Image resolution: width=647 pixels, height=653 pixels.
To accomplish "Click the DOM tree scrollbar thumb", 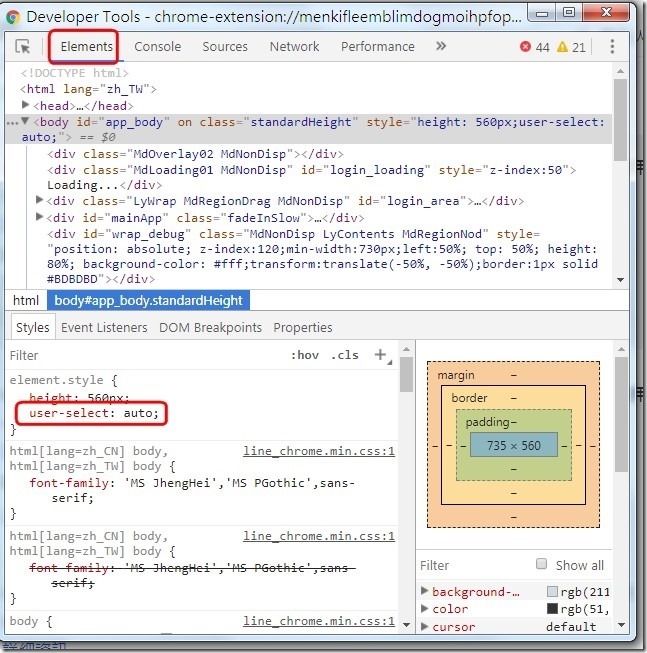I will pos(620,120).
